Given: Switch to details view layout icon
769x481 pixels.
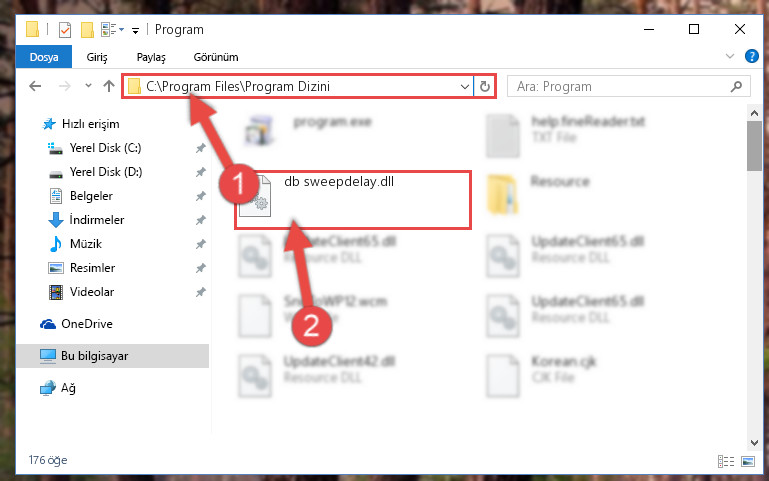Looking at the screenshot, I should click(x=726, y=461).
